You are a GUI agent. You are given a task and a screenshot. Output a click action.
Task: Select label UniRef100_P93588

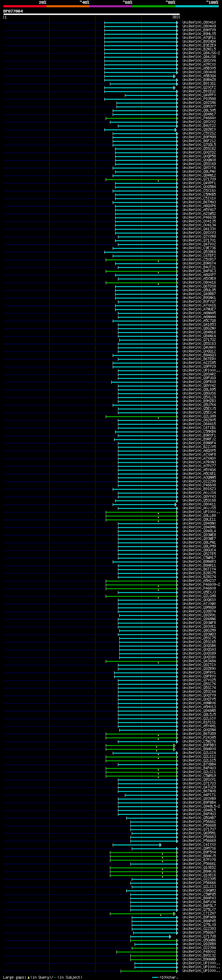[199, 99]
